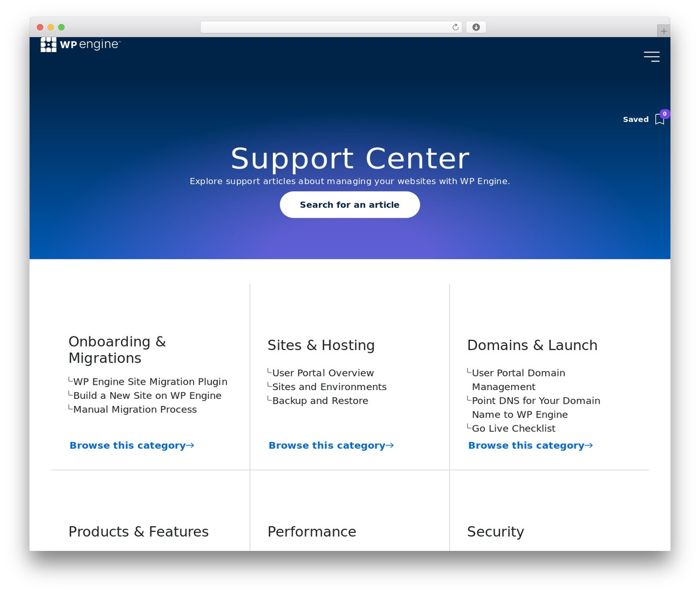Click the Domains & Launch heading
The height and width of the screenshot is (593, 700).
click(532, 345)
